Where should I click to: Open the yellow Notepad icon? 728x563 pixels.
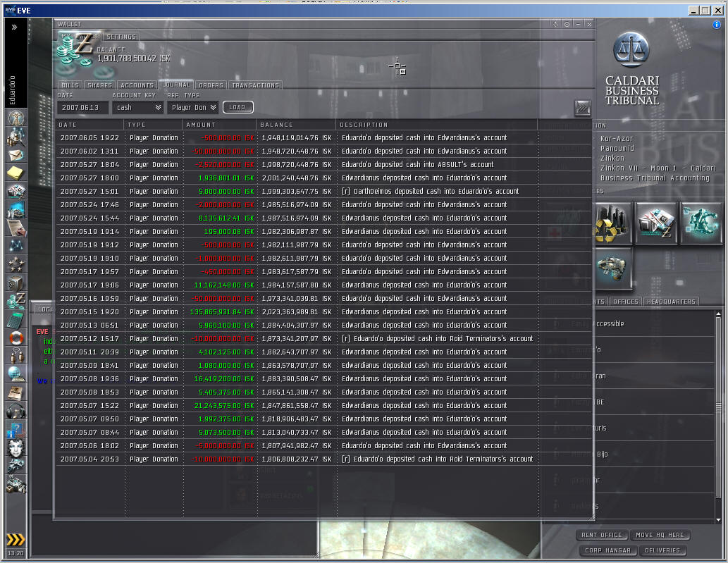coord(16,173)
